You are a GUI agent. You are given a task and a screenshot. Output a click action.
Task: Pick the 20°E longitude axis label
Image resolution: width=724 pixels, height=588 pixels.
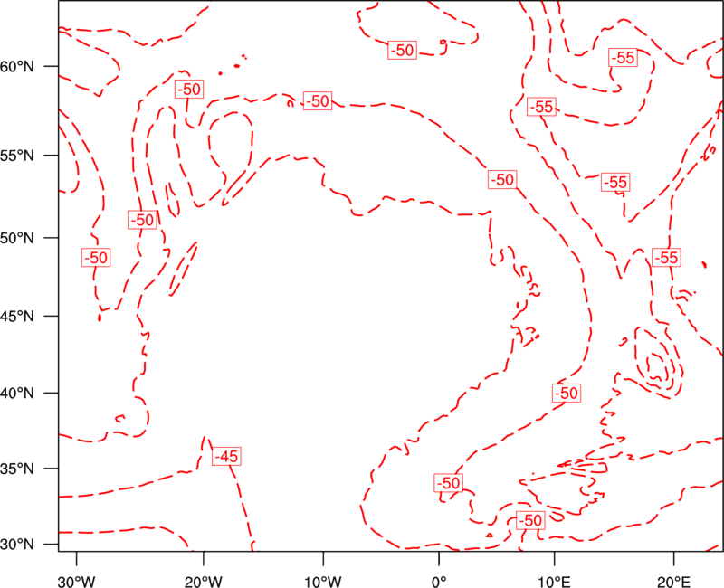673,582
